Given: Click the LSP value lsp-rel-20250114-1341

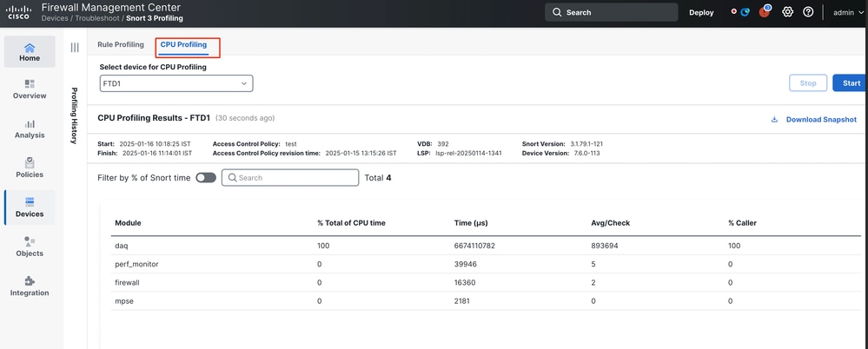Looking at the screenshot, I should pyautogui.click(x=468, y=153).
